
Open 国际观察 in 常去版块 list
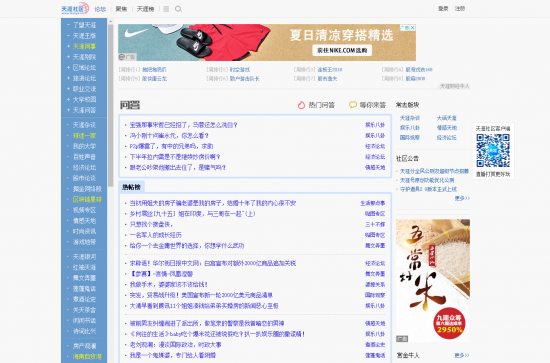pyautogui.click(x=410, y=137)
